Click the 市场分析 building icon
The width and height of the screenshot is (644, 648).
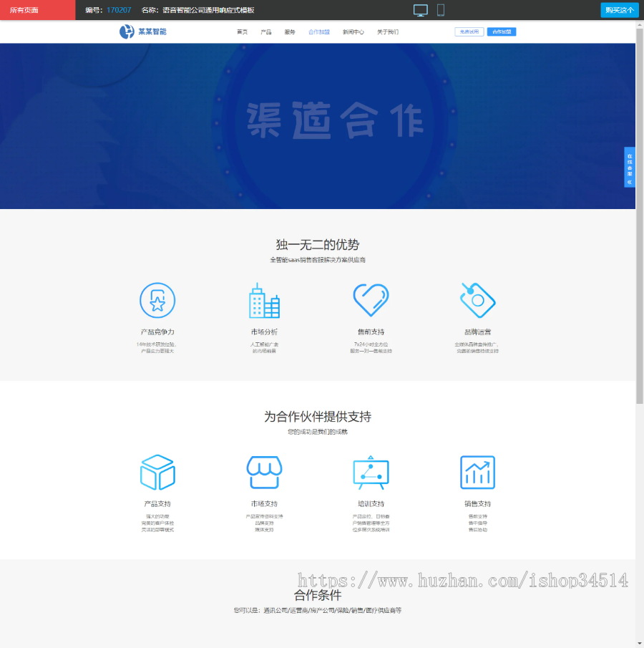pos(265,300)
